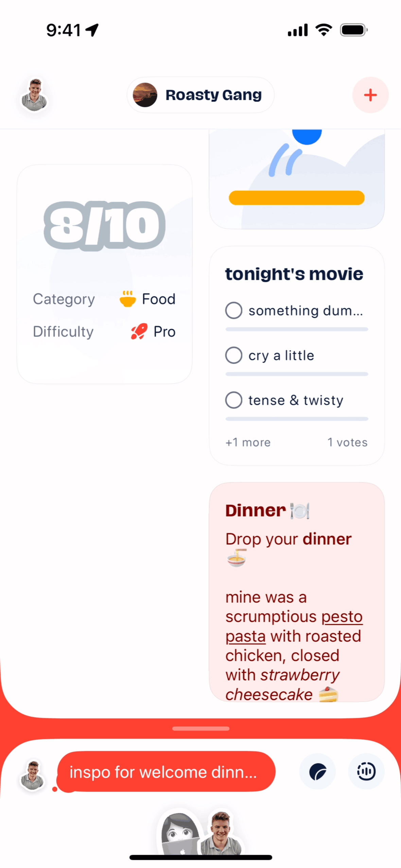Follow the "pesto pasta" underlined link

tap(342, 617)
